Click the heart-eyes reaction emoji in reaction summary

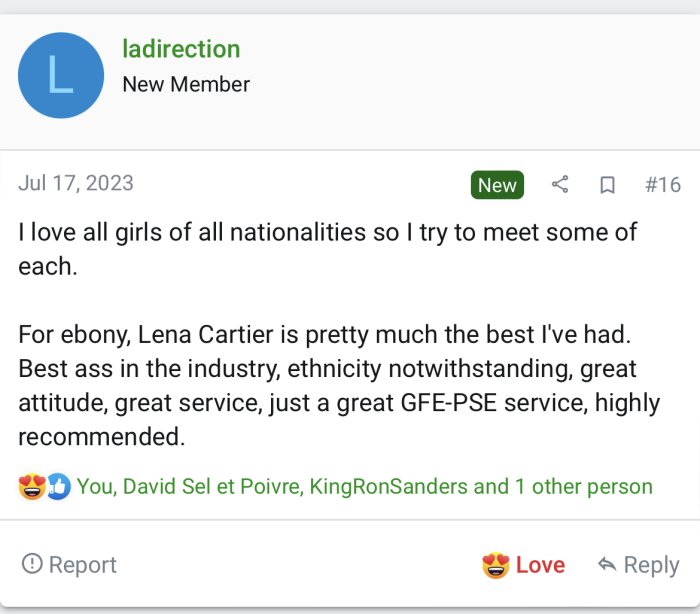(x=32, y=487)
